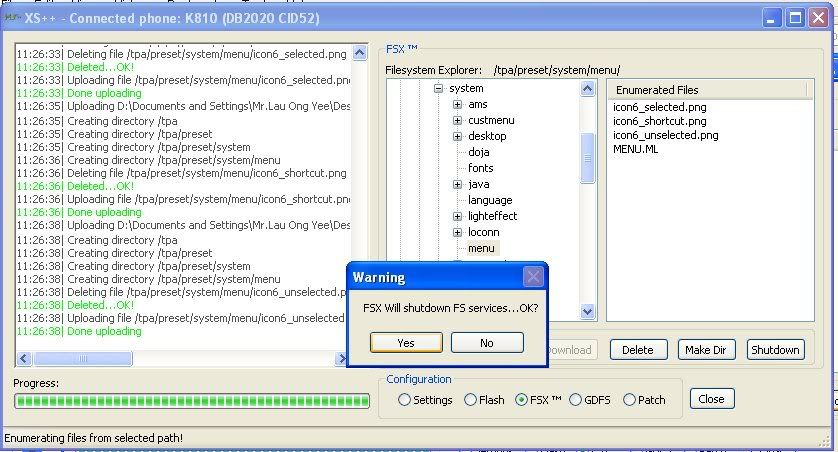Expand the custmenu tree node
The height and width of the screenshot is (452, 838).
[458, 120]
